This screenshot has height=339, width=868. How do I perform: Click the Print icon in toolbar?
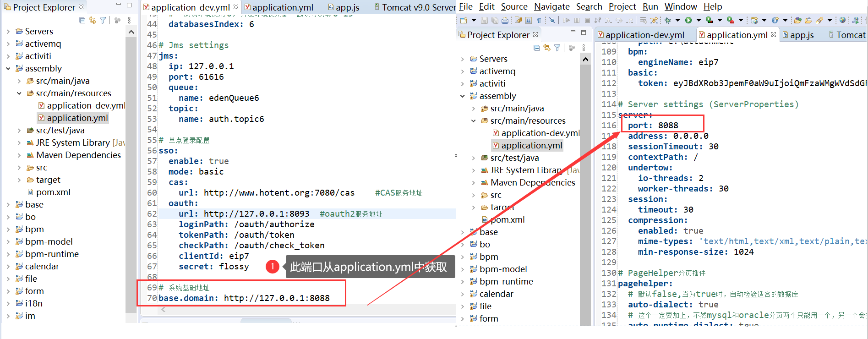tap(505, 20)
